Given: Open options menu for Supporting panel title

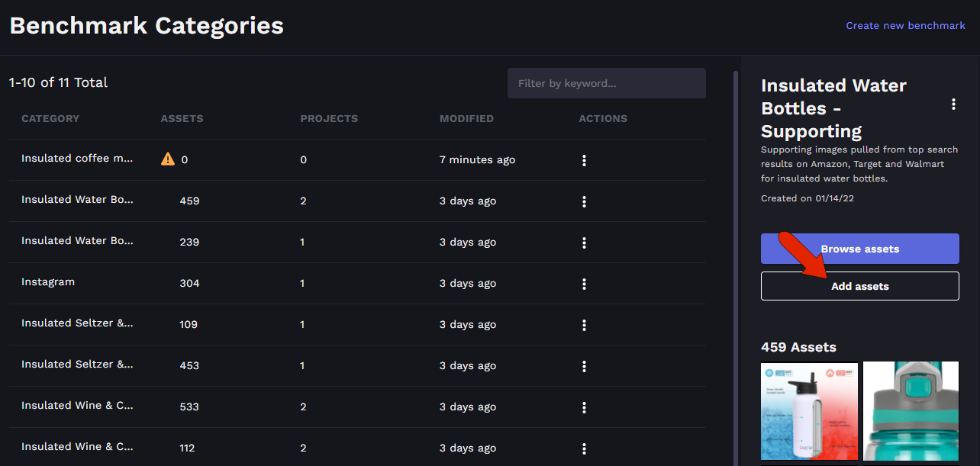Looking at the screenshot, I should pos(953,104).
